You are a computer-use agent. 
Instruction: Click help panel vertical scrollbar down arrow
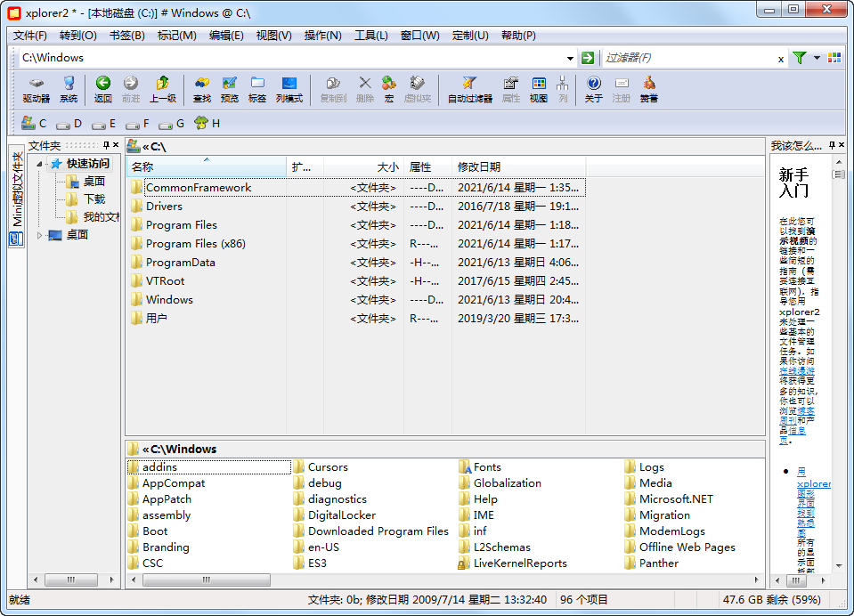coord(838,566)
